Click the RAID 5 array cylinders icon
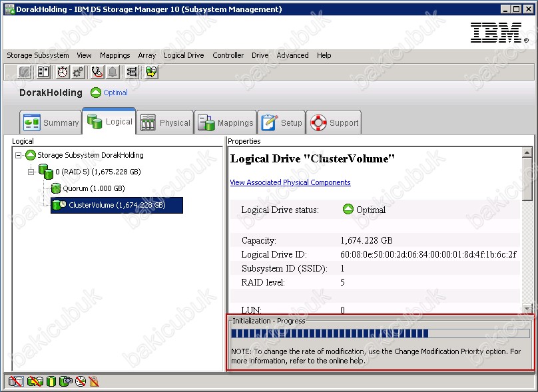This screenshot has width=538, height=392. click(x=46, y=172)
